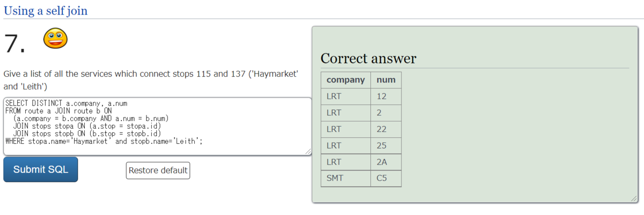Submit the SQL query
This screenshot has height=215, width=644.
coord(41,169)
